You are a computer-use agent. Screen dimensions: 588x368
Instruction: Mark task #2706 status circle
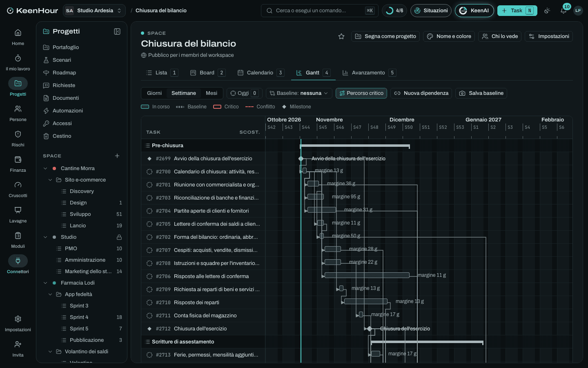tap(149, 276)
